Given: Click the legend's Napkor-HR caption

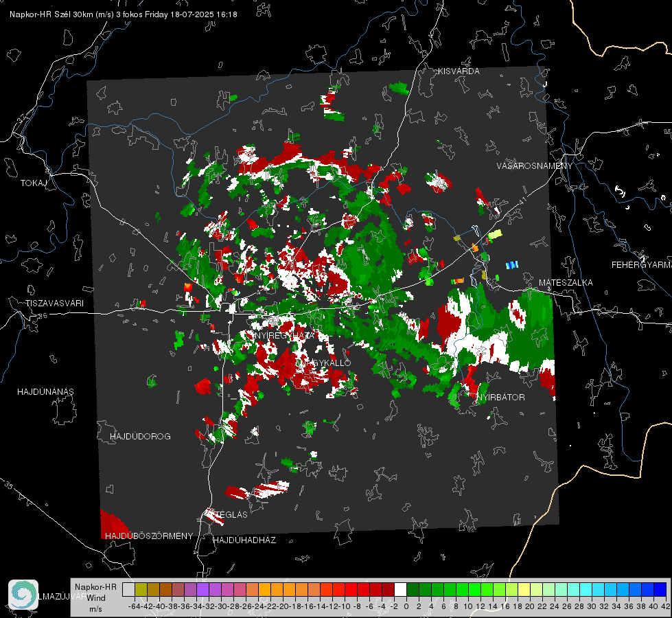Looking at the screenshot, I should (x=95, y=587).
